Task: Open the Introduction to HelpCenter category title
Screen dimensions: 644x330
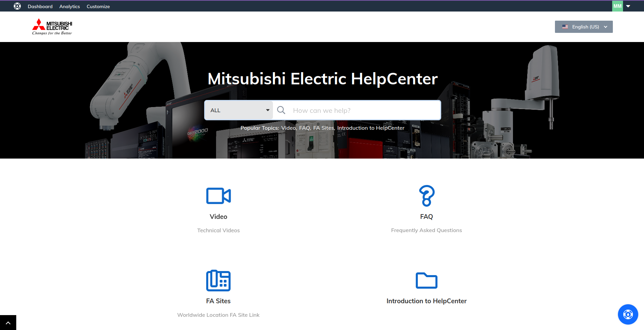Action: [427, 301]
